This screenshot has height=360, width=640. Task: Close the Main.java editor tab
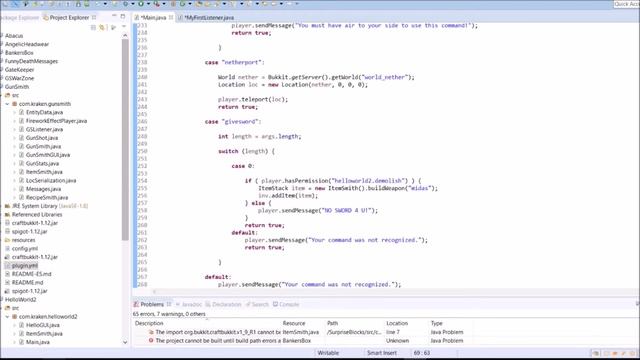point(171,18)
